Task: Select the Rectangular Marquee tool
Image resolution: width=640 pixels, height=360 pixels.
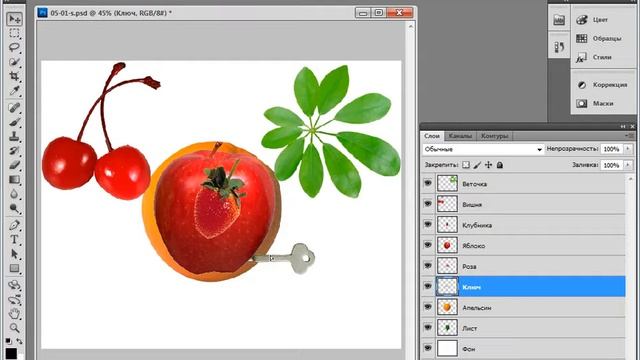Action: (14, 33)
